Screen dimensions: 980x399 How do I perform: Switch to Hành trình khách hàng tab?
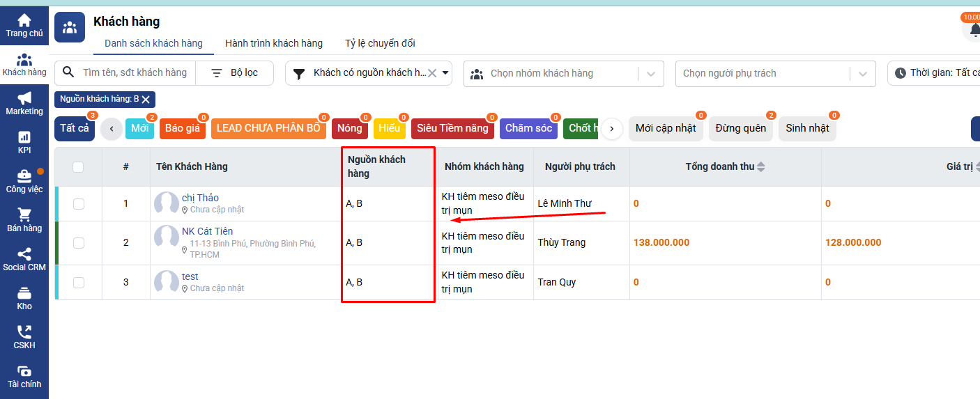(x=274, y=43)
